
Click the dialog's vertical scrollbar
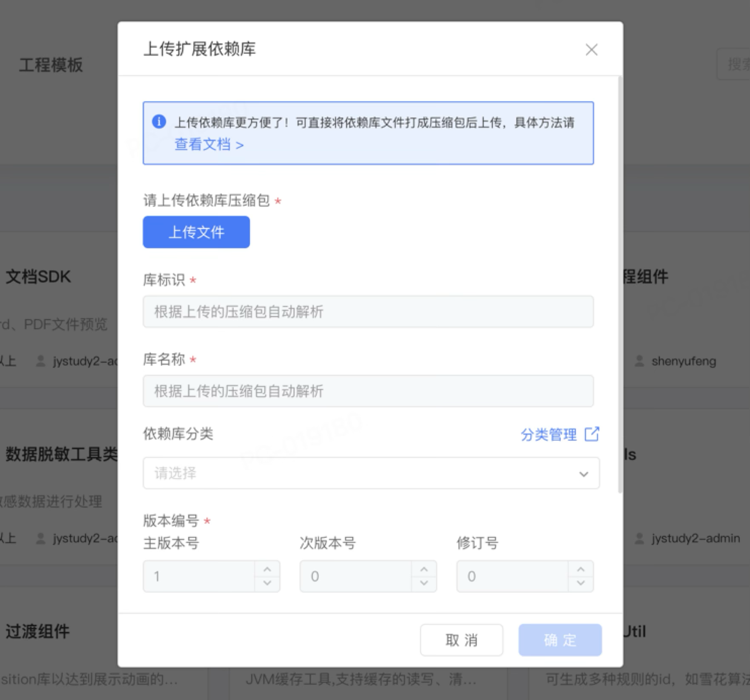pos(620,284)
